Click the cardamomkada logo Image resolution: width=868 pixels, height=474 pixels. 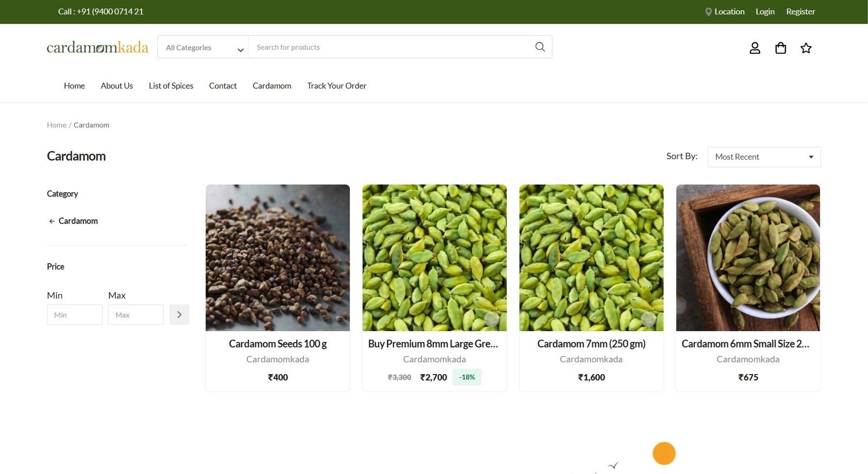[x=98, y=48]
